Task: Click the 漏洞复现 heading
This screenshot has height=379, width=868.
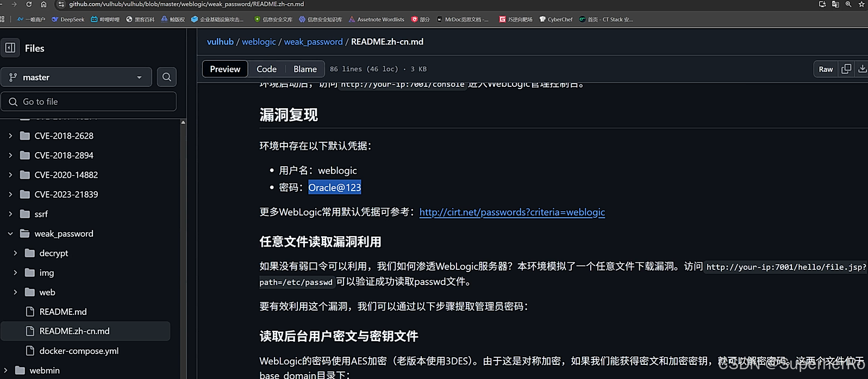Action: pos(289,115)
